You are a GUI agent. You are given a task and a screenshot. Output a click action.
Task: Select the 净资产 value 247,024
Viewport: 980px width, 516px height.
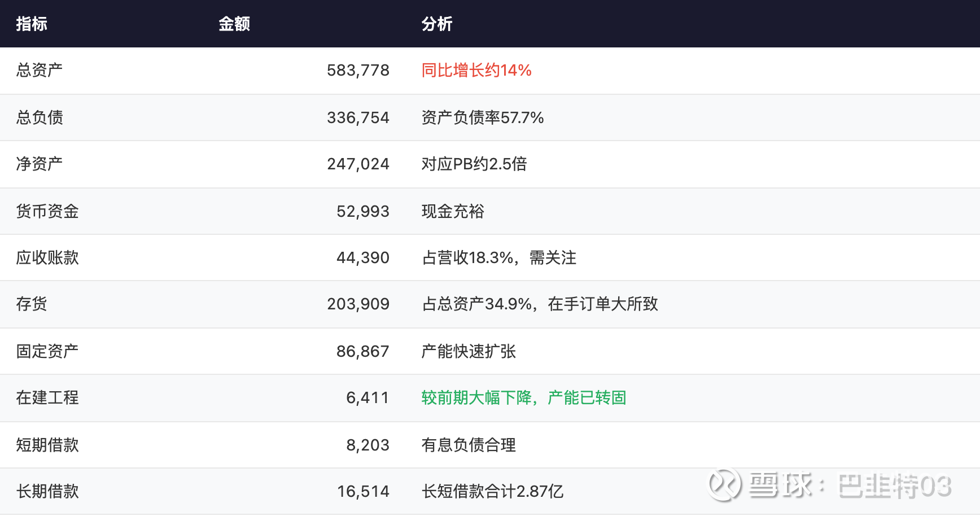click(x=358, y=164)
